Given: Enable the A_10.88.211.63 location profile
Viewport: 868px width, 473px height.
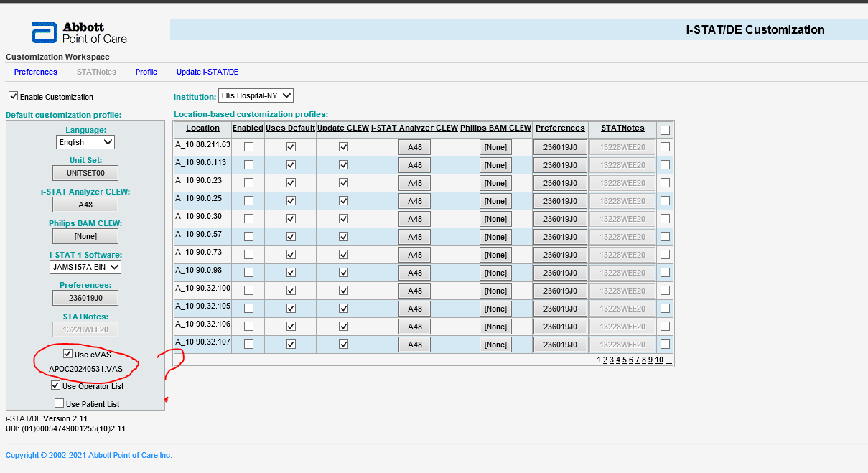Looking at the screenshot, I should tap(248, 146).
